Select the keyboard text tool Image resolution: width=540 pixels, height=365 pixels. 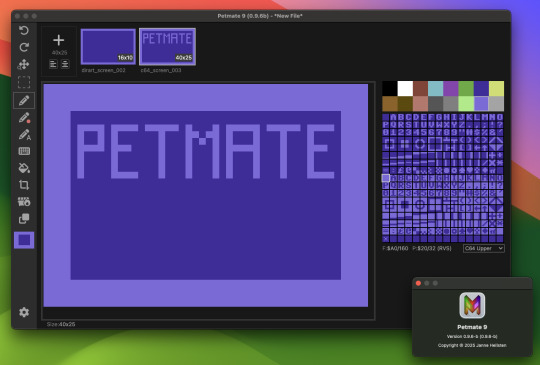pyautogui.click(x=24, y=151)
